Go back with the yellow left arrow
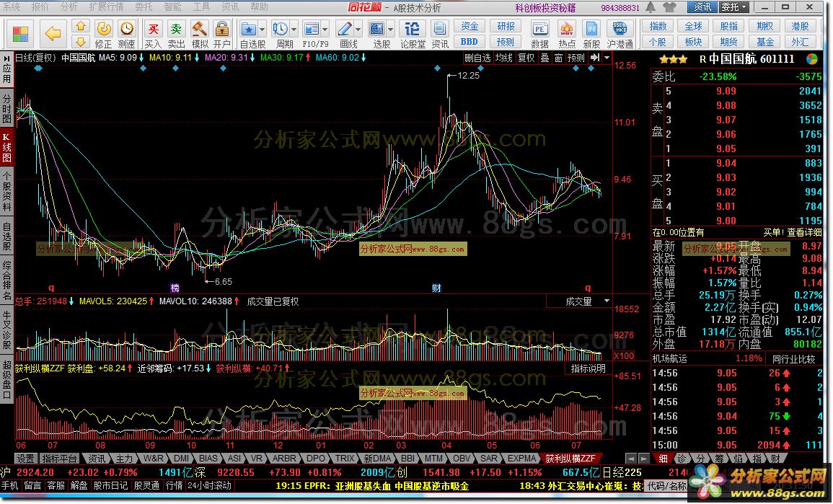This screenshot has height=504, width=833. coord(53,34)
